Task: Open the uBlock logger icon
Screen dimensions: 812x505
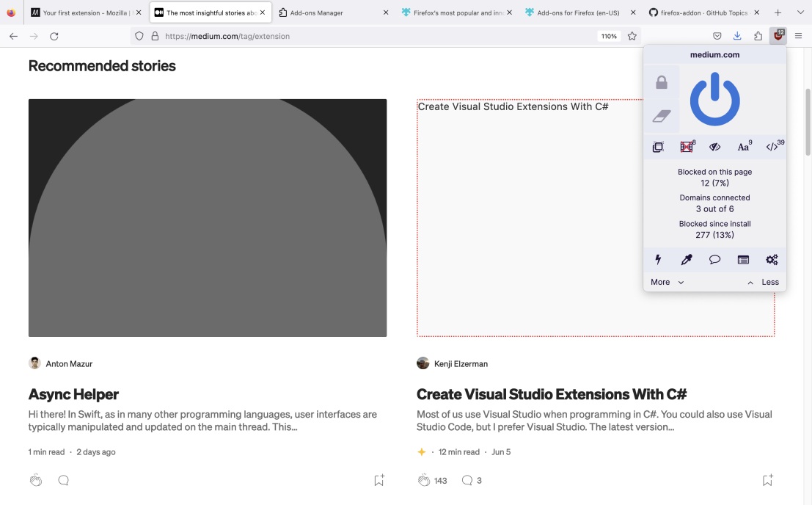Action: [x=743, y=260]
